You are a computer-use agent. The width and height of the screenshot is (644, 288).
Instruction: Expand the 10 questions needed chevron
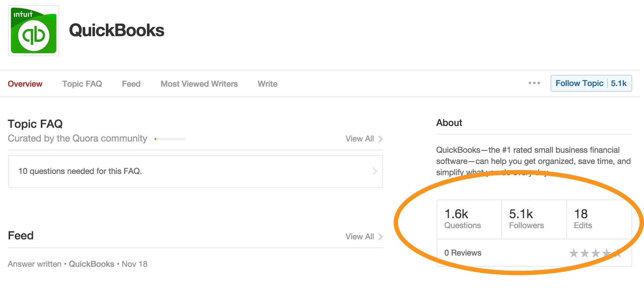click(x=375, y=171)
